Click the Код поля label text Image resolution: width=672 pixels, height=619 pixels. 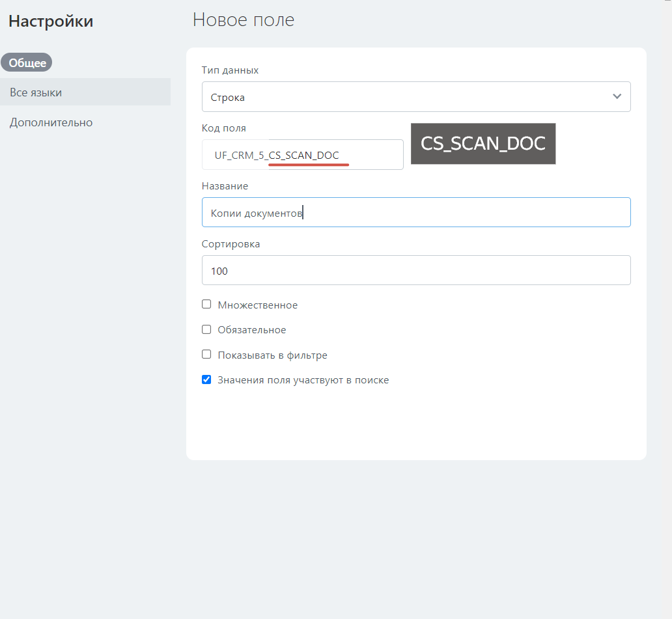pyautogui.click(x=224, y=128)
